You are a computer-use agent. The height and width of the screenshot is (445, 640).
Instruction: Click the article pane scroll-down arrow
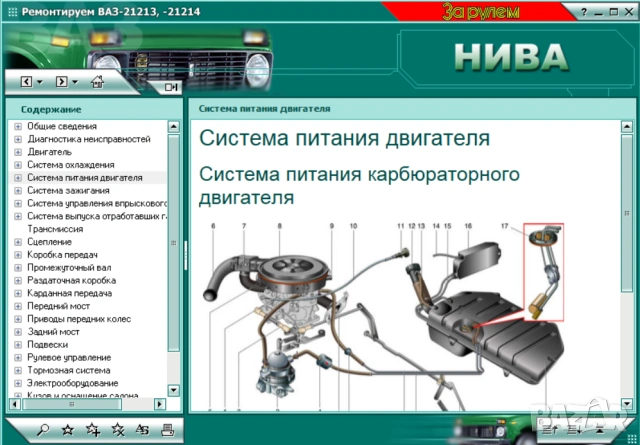[x=627, y=404]
